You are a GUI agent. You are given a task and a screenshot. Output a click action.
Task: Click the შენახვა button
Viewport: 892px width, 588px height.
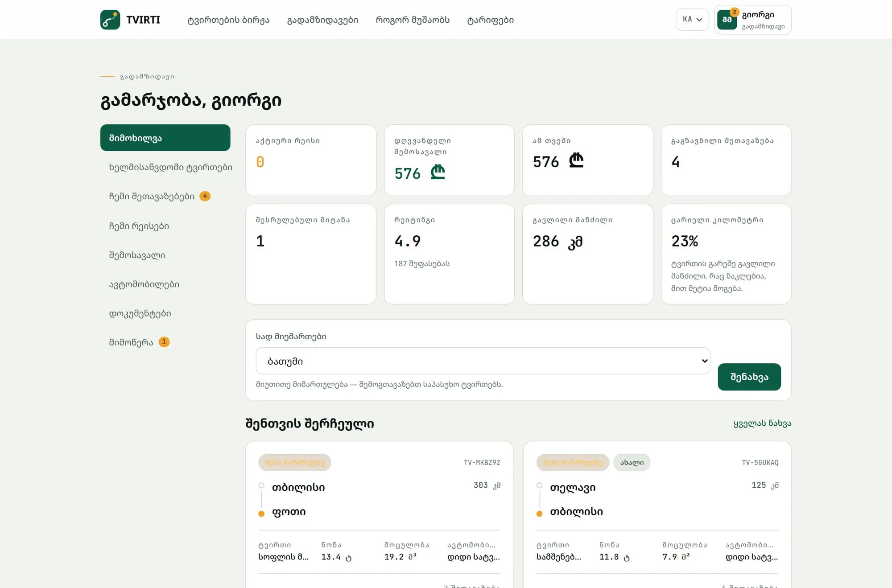(x=749, y=377)
